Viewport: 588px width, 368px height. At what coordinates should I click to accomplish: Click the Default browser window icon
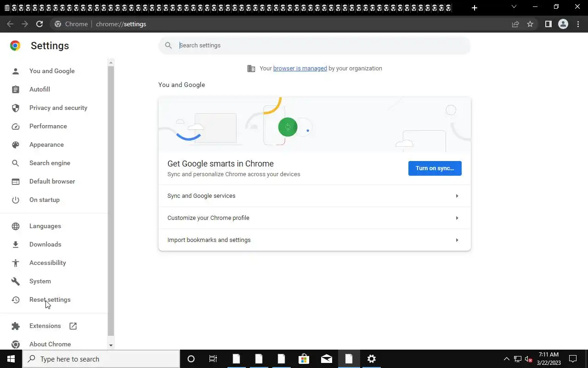coord(16,181)
